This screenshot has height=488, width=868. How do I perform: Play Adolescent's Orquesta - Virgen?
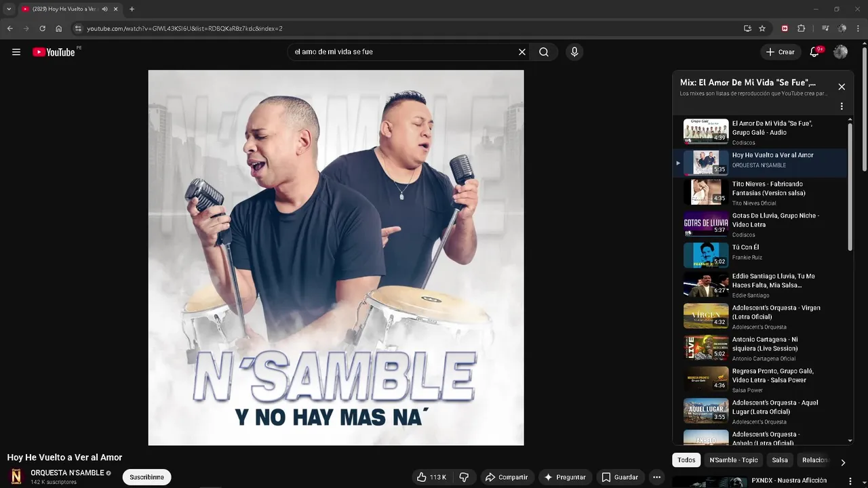pyautogui.click(x=759, y=317)
